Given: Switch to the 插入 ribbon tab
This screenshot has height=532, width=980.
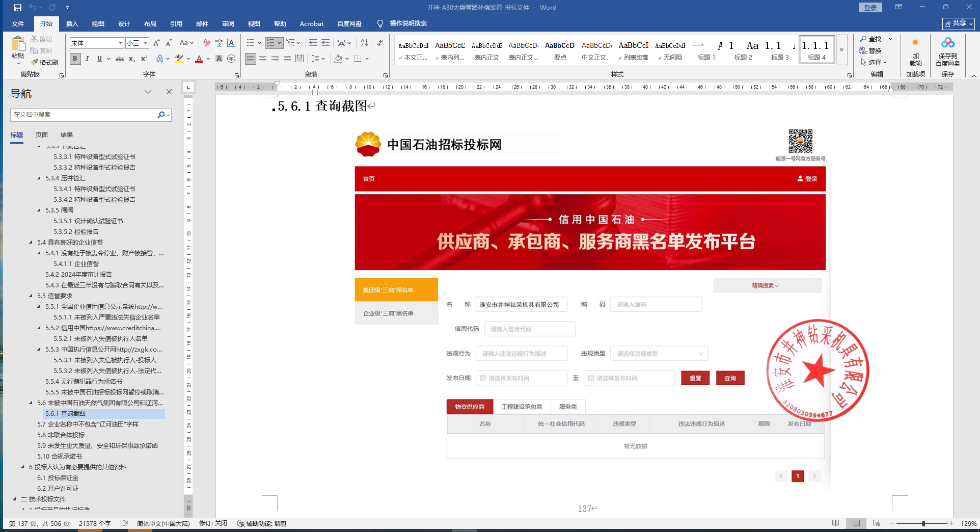Looking at the screenshot, I should pos(72,23).
